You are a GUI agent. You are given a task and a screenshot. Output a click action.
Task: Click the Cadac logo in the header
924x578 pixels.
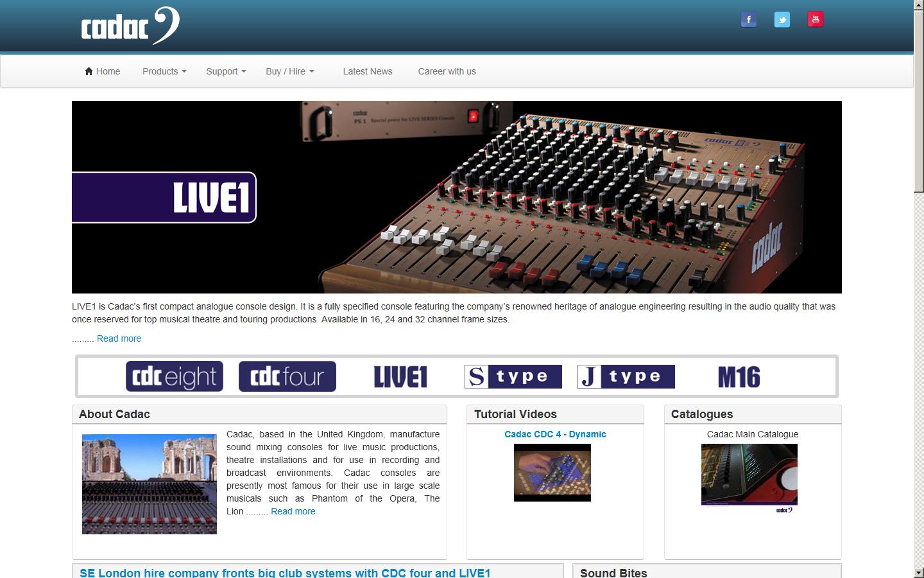(x=128, y=26)
